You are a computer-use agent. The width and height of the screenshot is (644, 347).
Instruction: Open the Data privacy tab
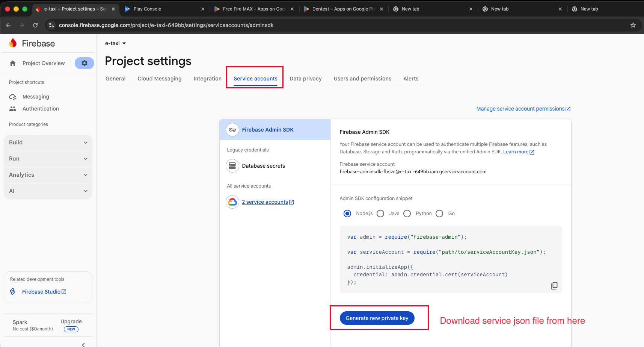click(x=306, y=79)
